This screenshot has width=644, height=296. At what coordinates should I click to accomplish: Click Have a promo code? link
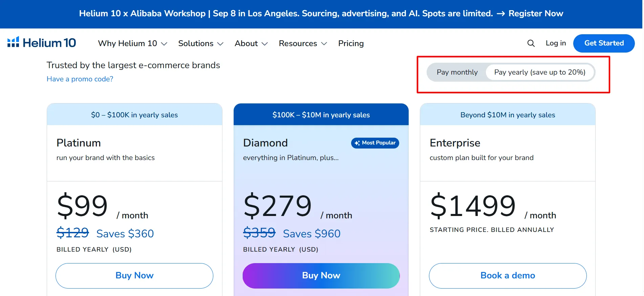pyautogui.click(x=80, y=79)
